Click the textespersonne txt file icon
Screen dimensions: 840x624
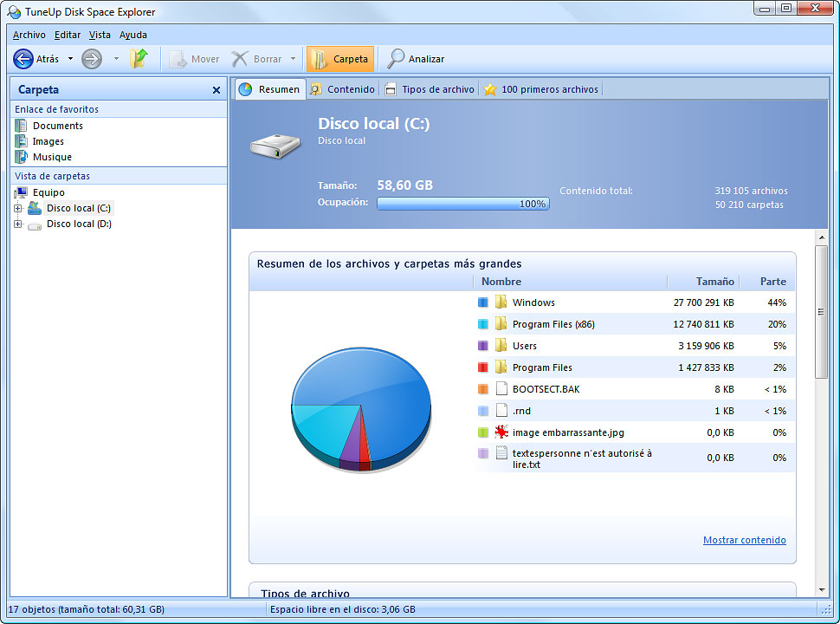click(501, 453)
